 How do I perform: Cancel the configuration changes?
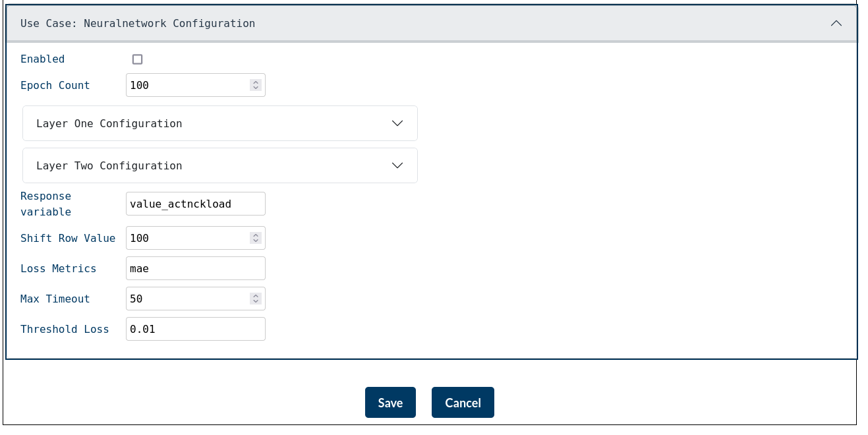click(x=463, y=403)
